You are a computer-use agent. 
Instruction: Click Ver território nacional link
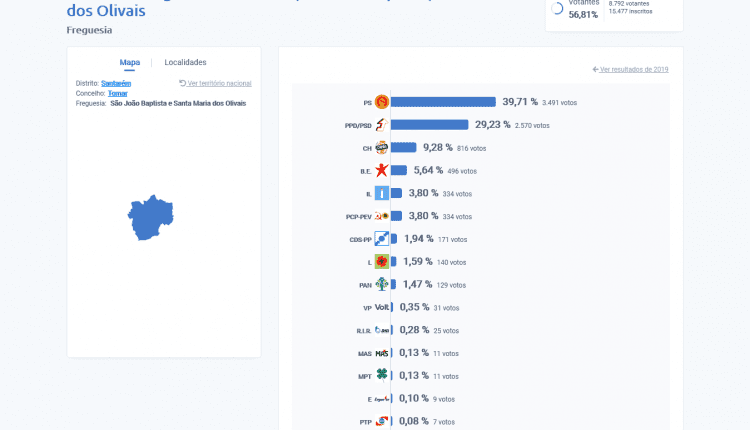215,83
